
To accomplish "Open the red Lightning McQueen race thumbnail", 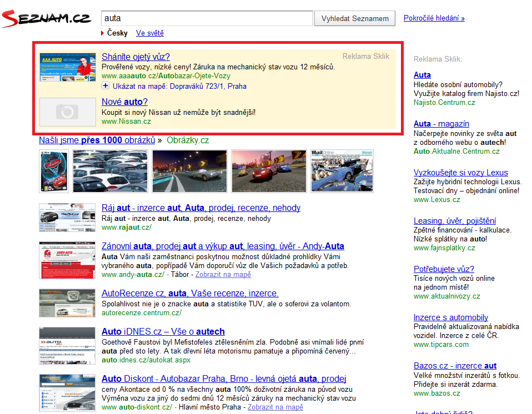I will (269, 171).
